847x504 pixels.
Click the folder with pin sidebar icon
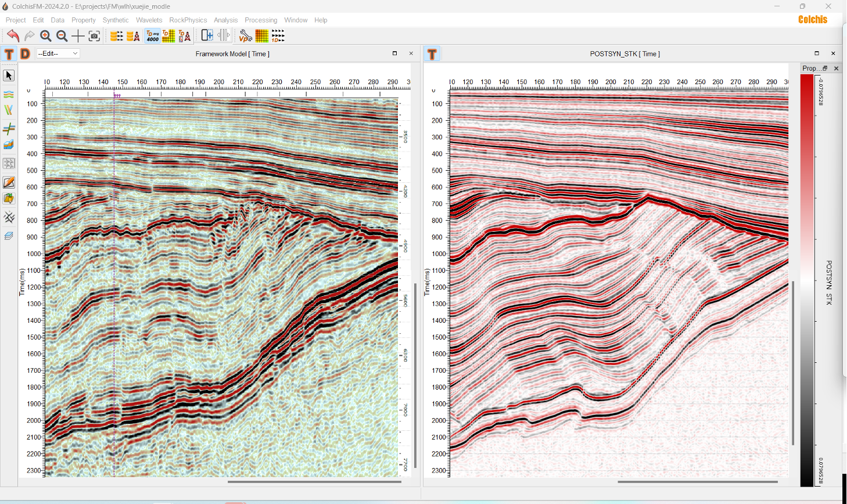coord(9,199)
